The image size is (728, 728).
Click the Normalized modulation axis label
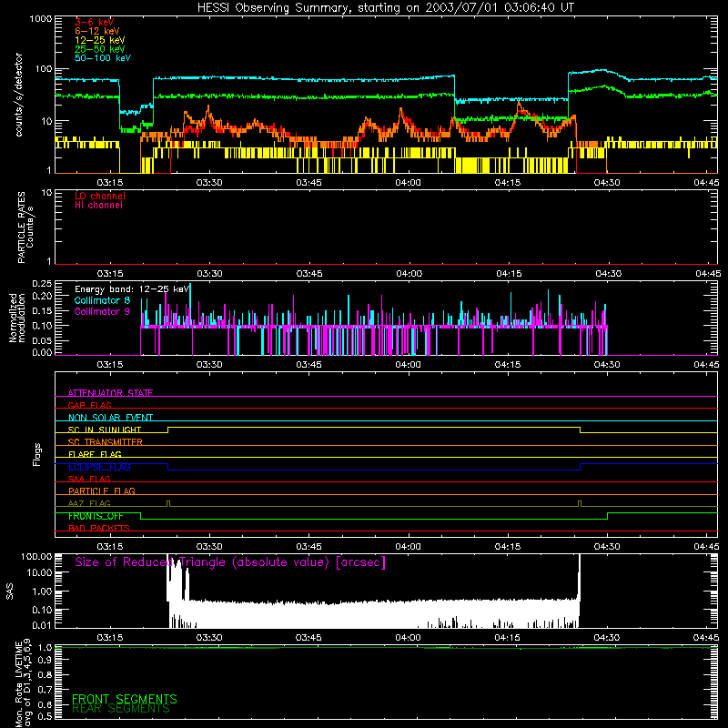(x=16, y=318)
